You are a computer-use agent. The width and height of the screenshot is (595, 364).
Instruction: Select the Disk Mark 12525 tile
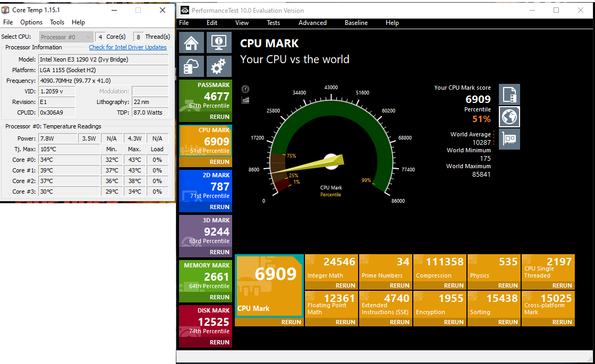tap(205, 322)
